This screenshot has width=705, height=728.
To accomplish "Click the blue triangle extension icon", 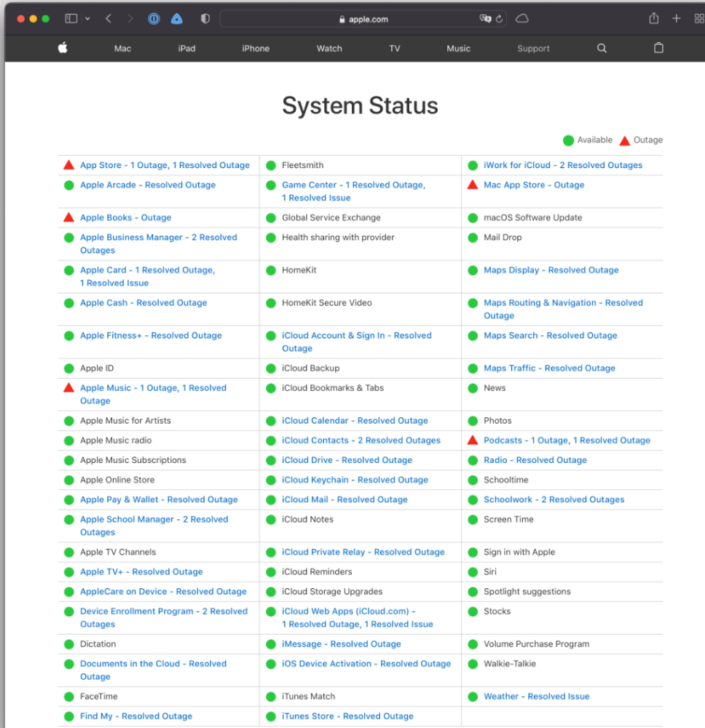I will (177, 19).
